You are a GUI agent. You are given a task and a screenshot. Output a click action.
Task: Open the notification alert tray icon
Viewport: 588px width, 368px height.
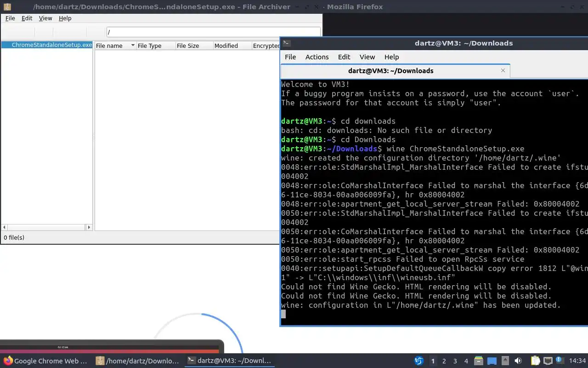coord(560,360)
